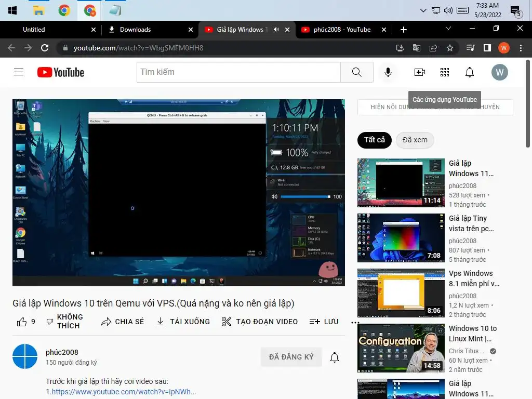
Task: Open the phúc2008 channel avatar
Action: (x=25, y=356)
